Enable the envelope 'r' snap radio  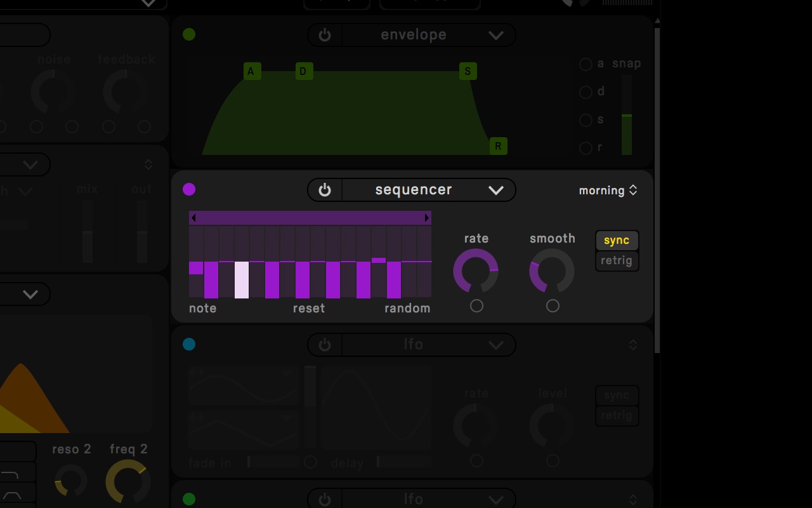pyautogui.click(x=586, y=148)
